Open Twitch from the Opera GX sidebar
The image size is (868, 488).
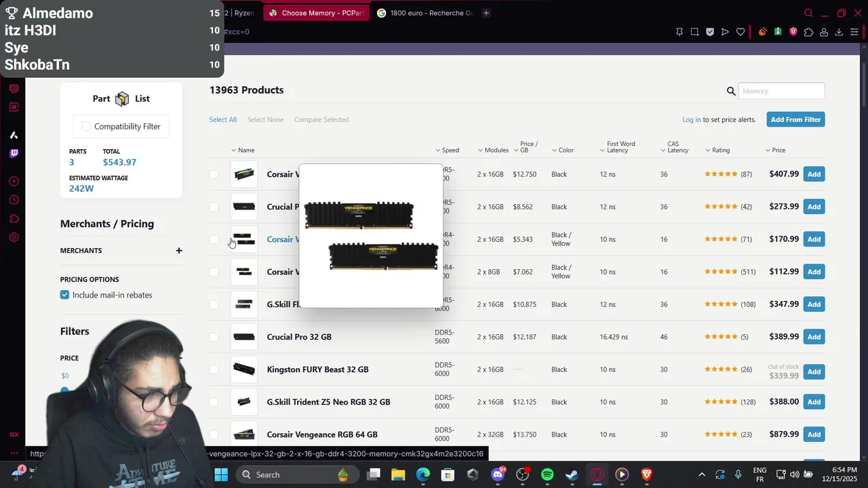click(x=14, y=154)
